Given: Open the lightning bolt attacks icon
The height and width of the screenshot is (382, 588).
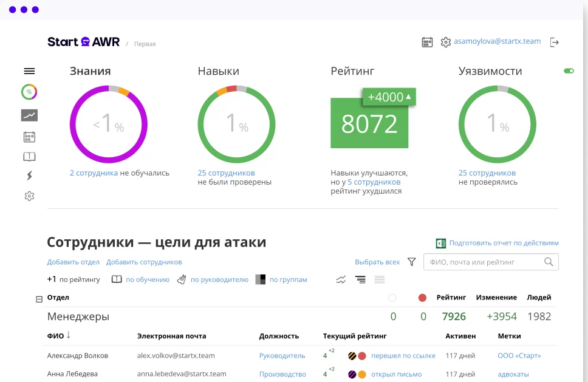Looking at the screenshot, I should pos(29,176).
